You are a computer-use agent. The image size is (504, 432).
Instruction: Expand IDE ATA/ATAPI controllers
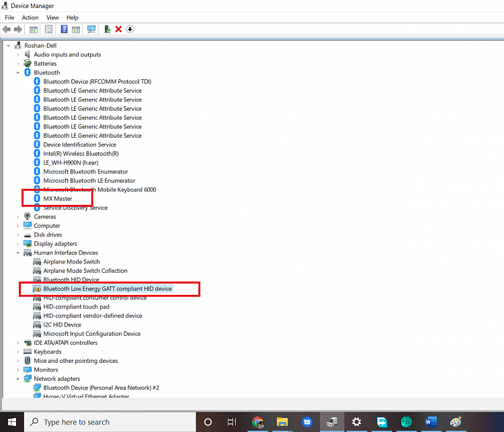point(18,343)
